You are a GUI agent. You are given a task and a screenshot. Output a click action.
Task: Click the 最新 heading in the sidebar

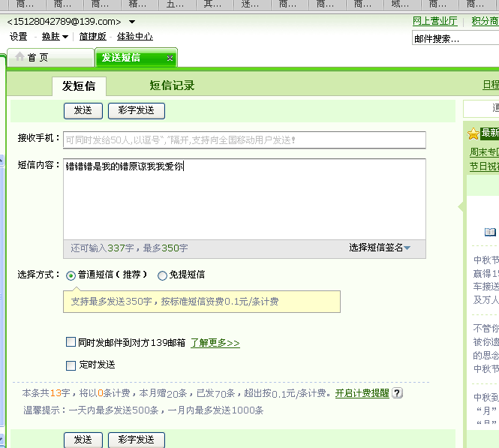coord(490,133)
